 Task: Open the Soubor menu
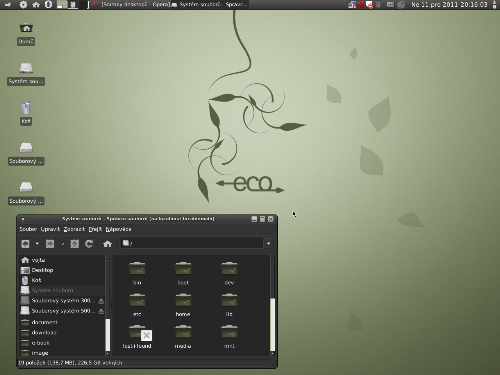pyautogui.click(x=28, y=229)
